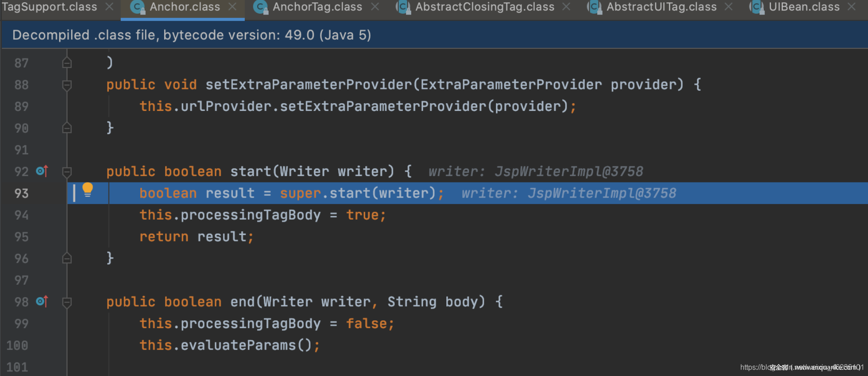Click the inline writer hint on line 93
The height and width of the screenshot is (376, 868).
click(x=569, y=193)
